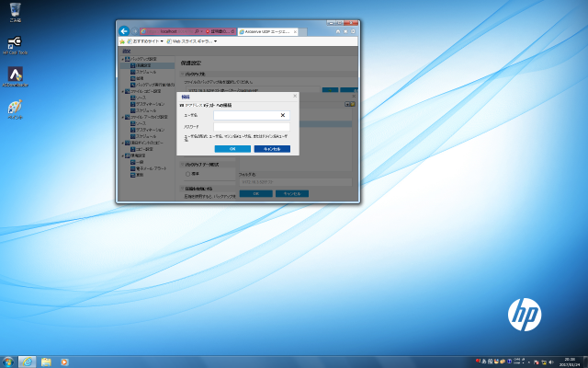This screenshot has height=368, width=588.
Task: Open the desktop shortcut with the A logo
Action: click(x=15, y=75)
